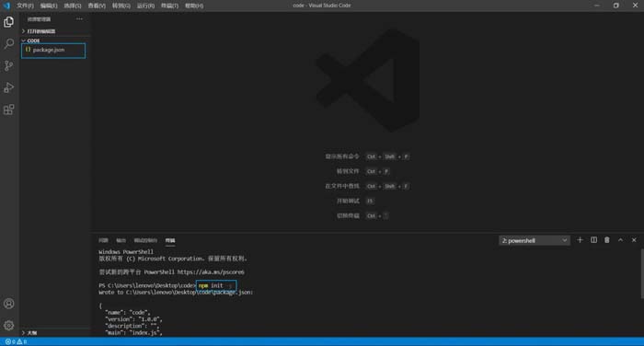Open the File menu
The height and width of the screenshot is (346, 644).
[25, 6]
